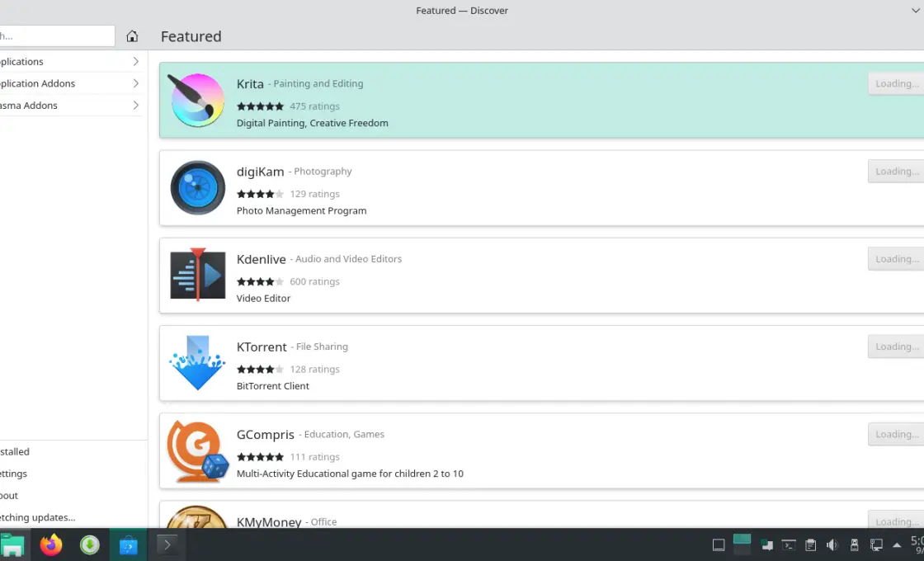Click 'BitTorrent Client' description
The width and height of the screenshot is (924, 561).
coord(273,386)
